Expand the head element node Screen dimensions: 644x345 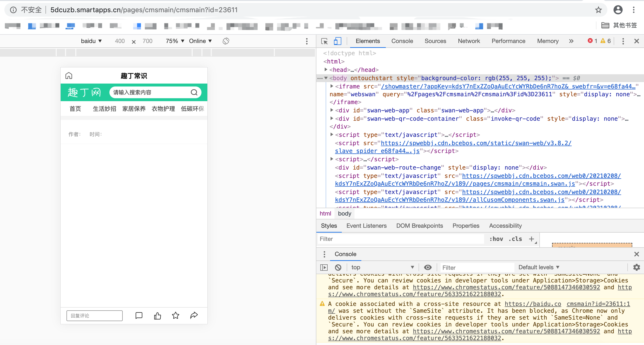326,69
